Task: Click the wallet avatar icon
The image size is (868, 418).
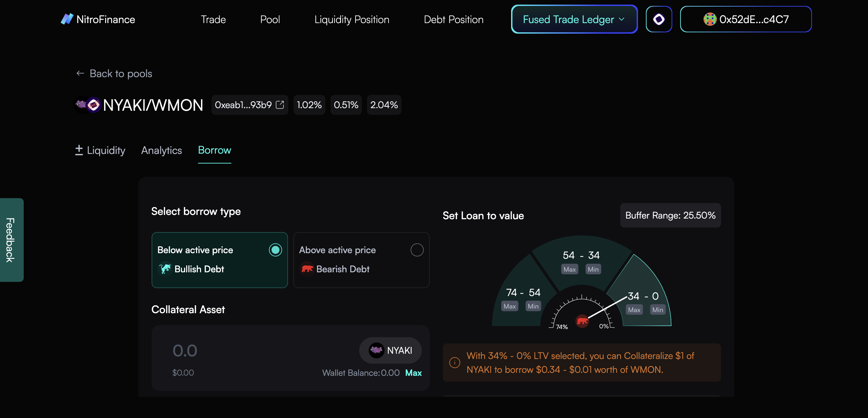Action: (x=709, y=19)
